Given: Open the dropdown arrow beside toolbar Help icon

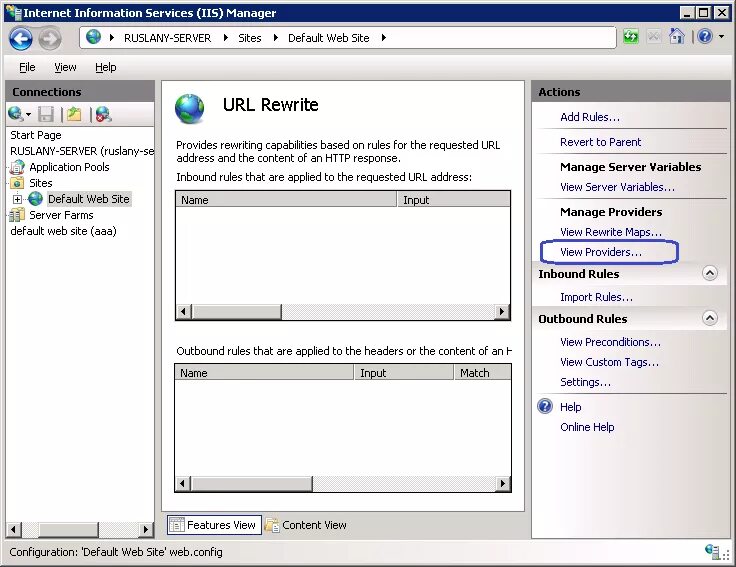Looking at the screenshot, I should tap(721, 37).
